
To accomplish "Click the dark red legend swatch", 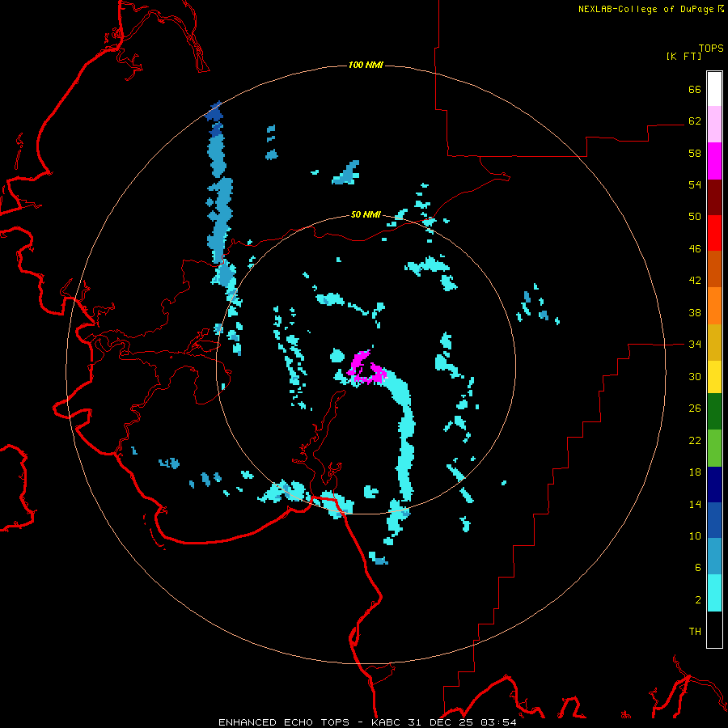I will 714,197.
